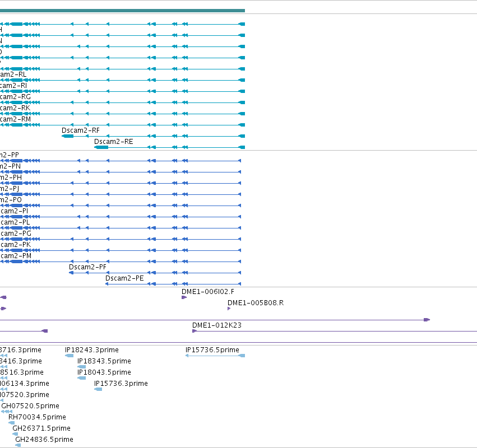
Task: Select the Dscam2-PK protein label
Action: tap(16, 245)
